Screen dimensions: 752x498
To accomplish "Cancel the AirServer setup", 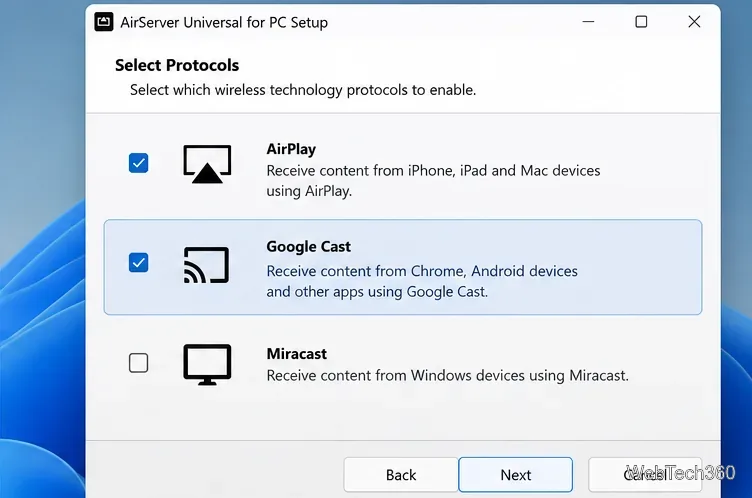I will coord(645,474).
